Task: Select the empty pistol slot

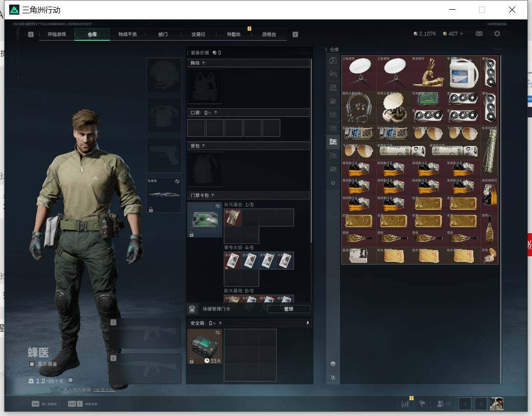Action: coord(164,155)
